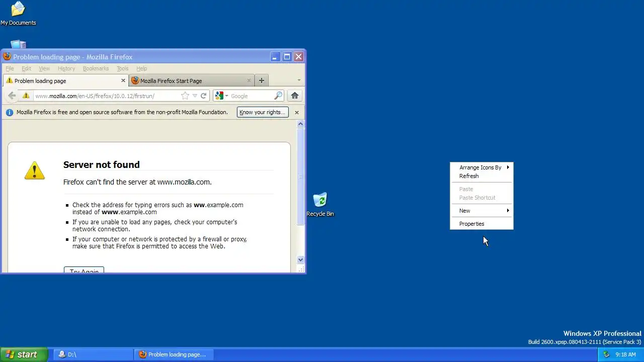Open the URL history dropdown arrow
The height and width of the screenshot is (362, 644).
click(195, 96)
